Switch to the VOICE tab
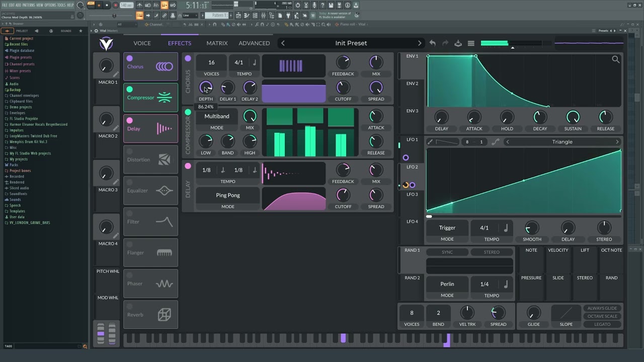This screenshot has height=362, width=644. (142, 43)
